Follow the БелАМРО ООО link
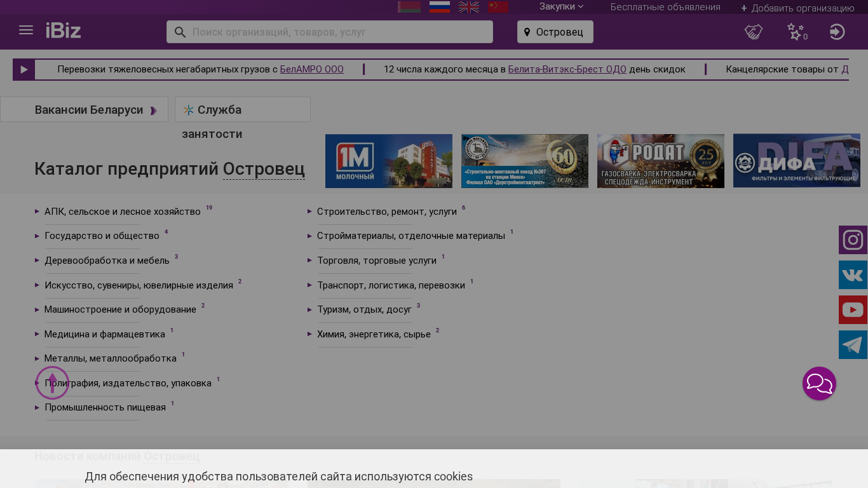This screenshot has height=488, width=868. [x=312, y=69]
